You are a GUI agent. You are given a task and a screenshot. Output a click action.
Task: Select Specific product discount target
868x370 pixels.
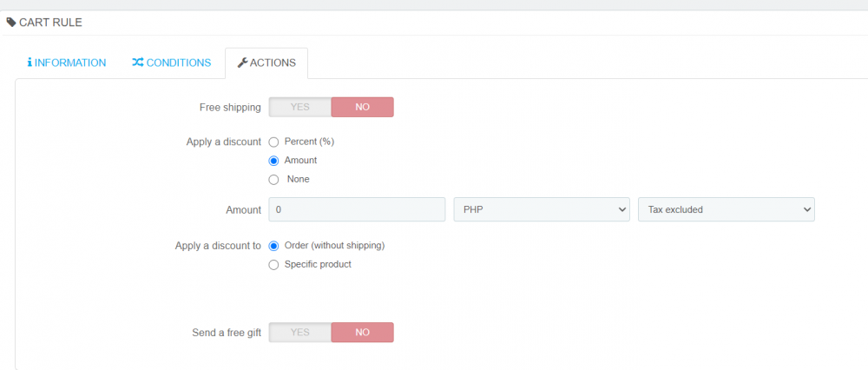click(274, 265)
